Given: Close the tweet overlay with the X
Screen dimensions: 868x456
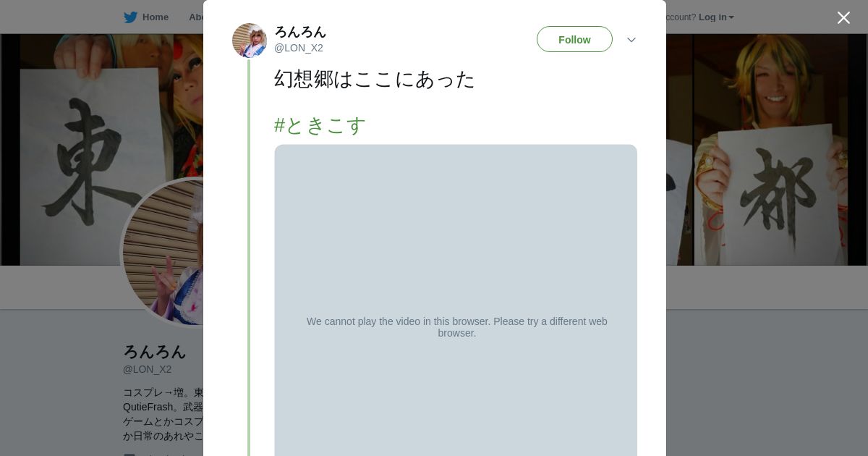Looking at the screenshot, I should pyautogui.click(x=843, y=18).
